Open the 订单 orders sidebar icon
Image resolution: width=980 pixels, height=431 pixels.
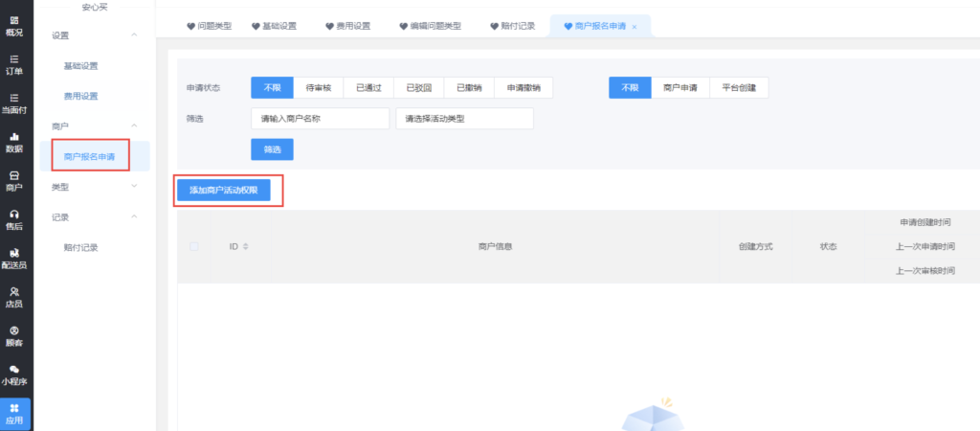pyautogui.click(x=14, y=62)
